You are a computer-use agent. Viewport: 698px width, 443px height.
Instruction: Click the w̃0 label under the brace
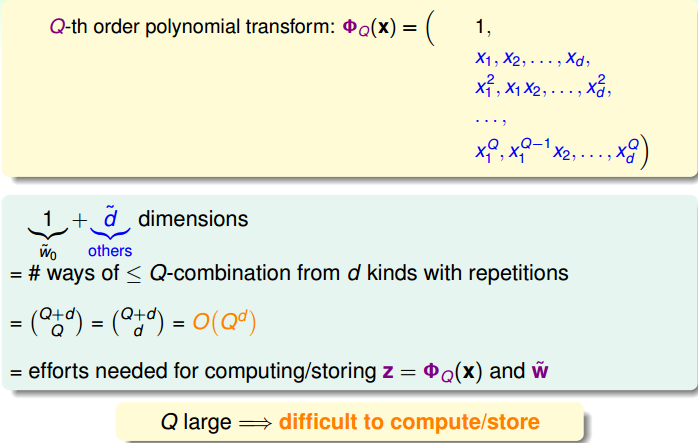tap(47, 251)
